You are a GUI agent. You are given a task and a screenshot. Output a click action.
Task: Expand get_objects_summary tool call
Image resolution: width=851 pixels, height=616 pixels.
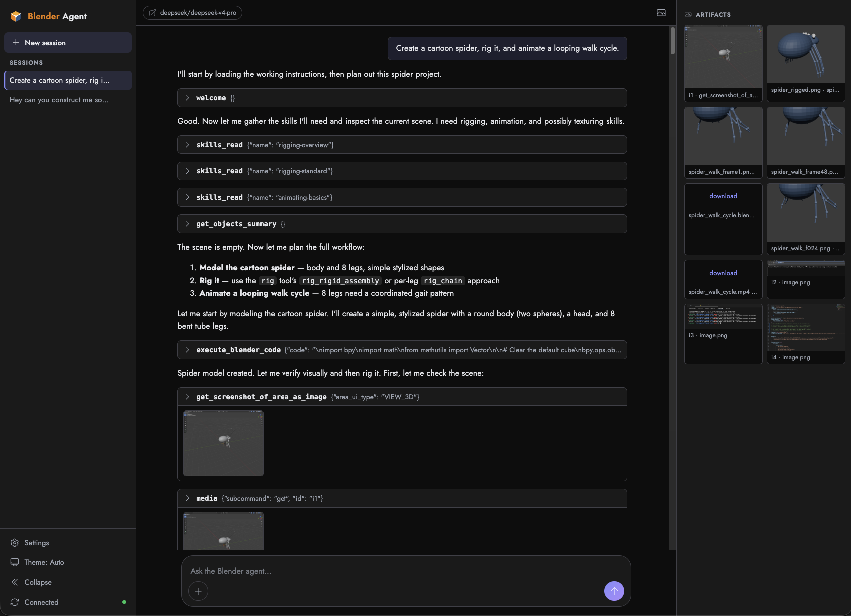[402, 224]
